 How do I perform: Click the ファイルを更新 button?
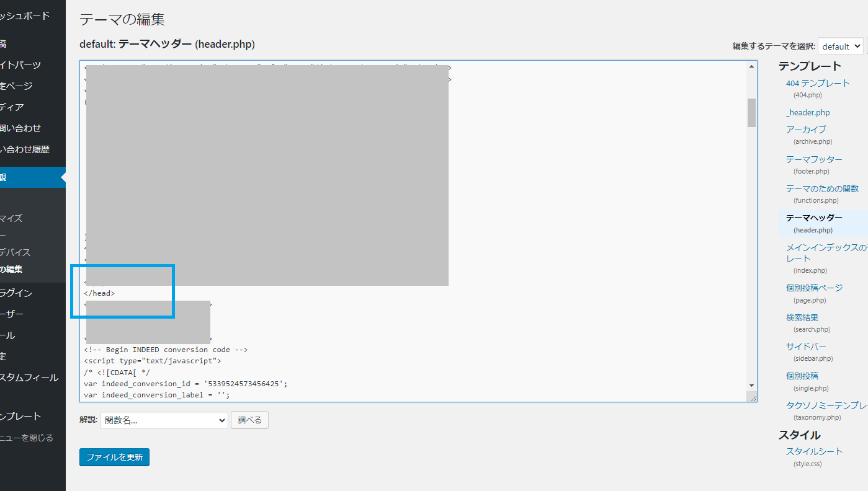(114, 458)
